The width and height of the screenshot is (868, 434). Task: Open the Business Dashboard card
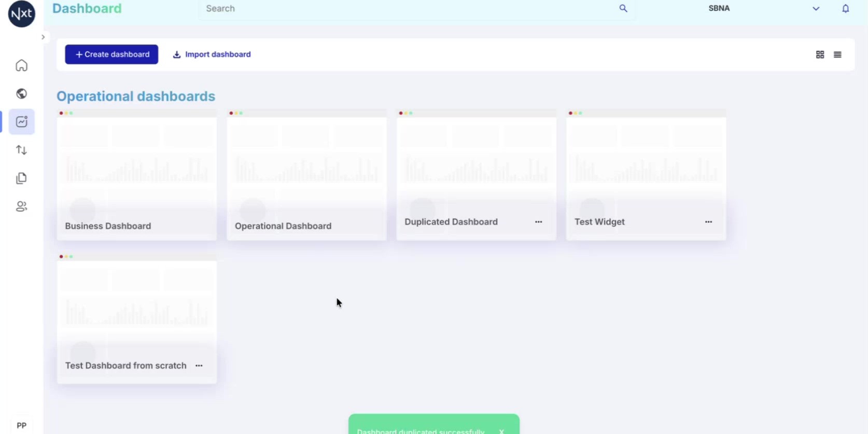[x=137, y=175]
